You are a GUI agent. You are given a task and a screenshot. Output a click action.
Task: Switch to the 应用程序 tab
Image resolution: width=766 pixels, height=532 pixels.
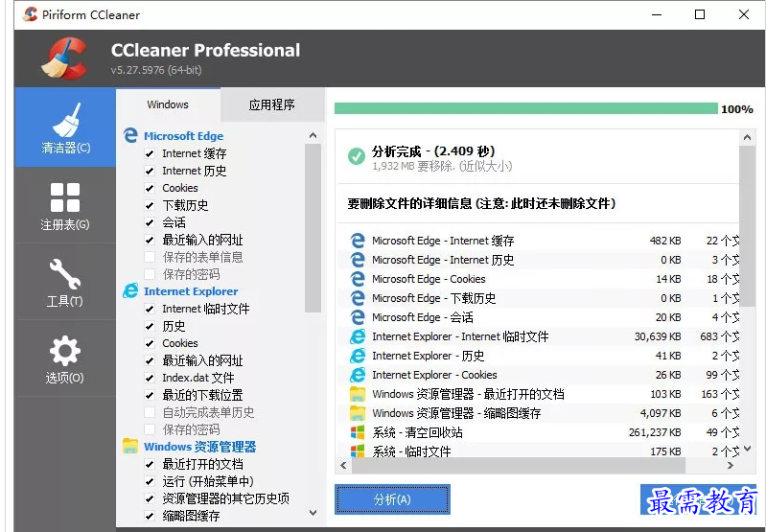[272, 104]
